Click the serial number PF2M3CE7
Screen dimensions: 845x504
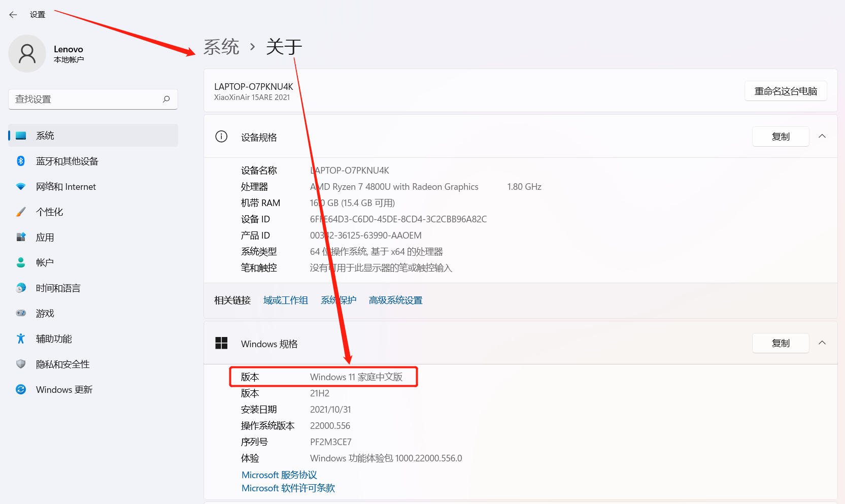(331, 442)
